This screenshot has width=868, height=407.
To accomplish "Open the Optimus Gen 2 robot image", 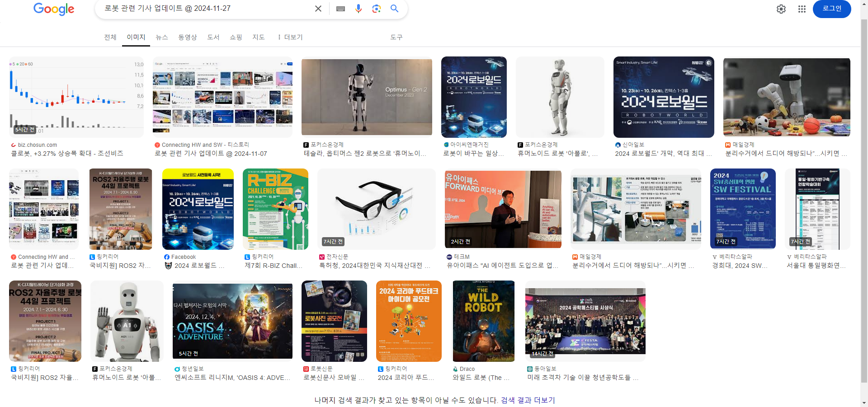I will pos(367,97).
